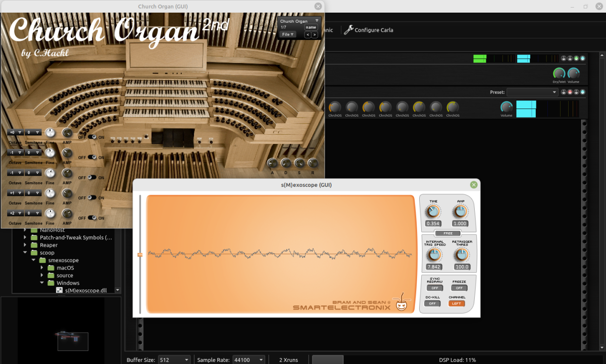Image resolution: width=606 pixels, height=364 pixels.
Task: Open the +2 Octave dropdown
Action: [x=16, y=213]
